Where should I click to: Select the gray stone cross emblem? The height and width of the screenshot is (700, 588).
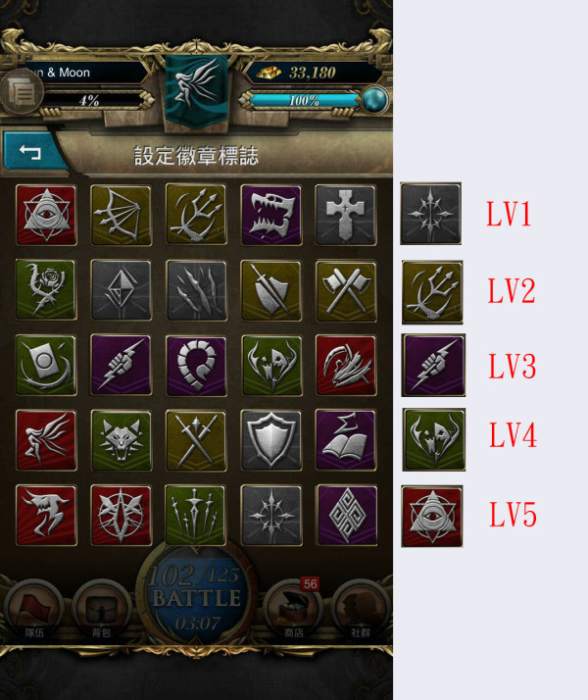coord(346,215)
